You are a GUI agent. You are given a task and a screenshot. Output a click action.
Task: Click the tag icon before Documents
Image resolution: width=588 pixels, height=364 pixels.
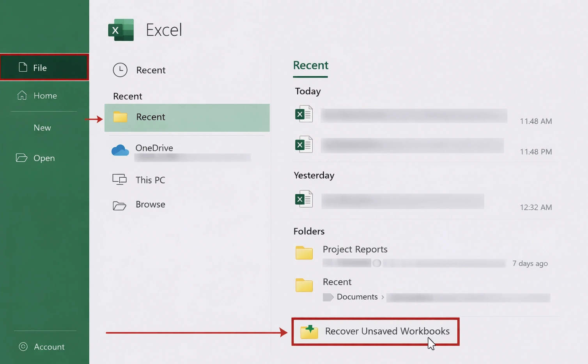point(328,297)
